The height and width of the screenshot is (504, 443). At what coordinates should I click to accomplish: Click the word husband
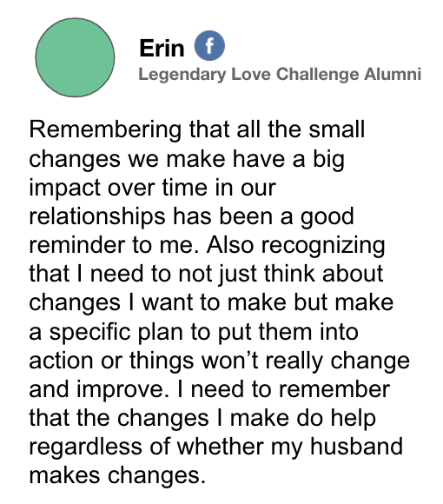tap(356, 447)
